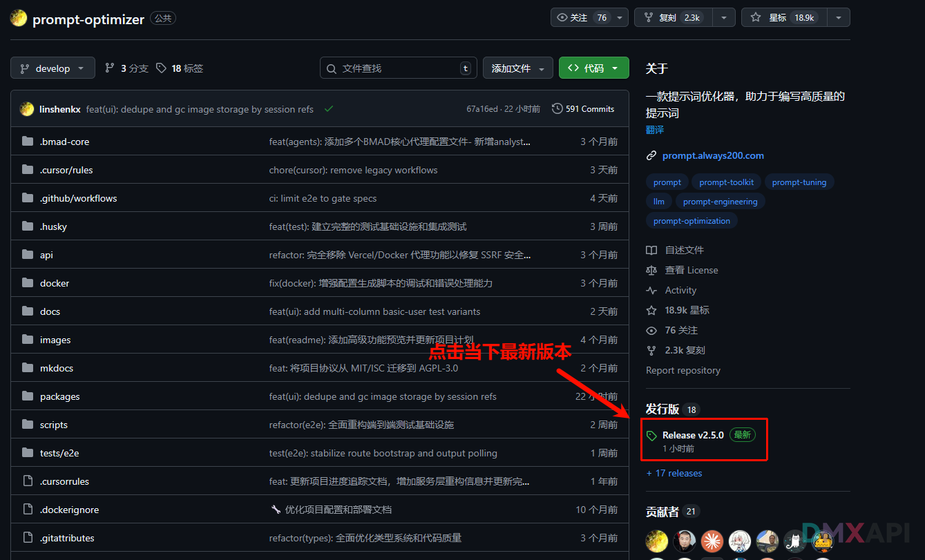925x560 pixels.
Task: Click the Report repository link
Action: coord(683,370)
